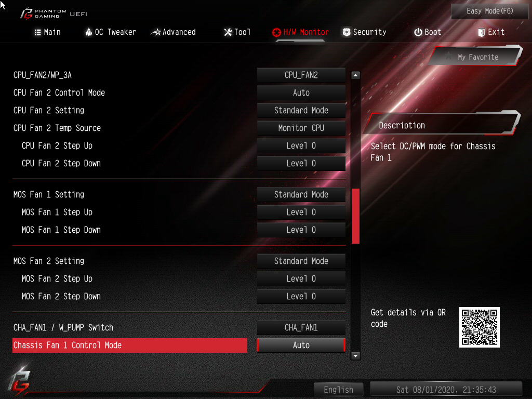This screenshot has width=532, height=399.
Task: Click the Exit door icon
Action: pos(481,32)
